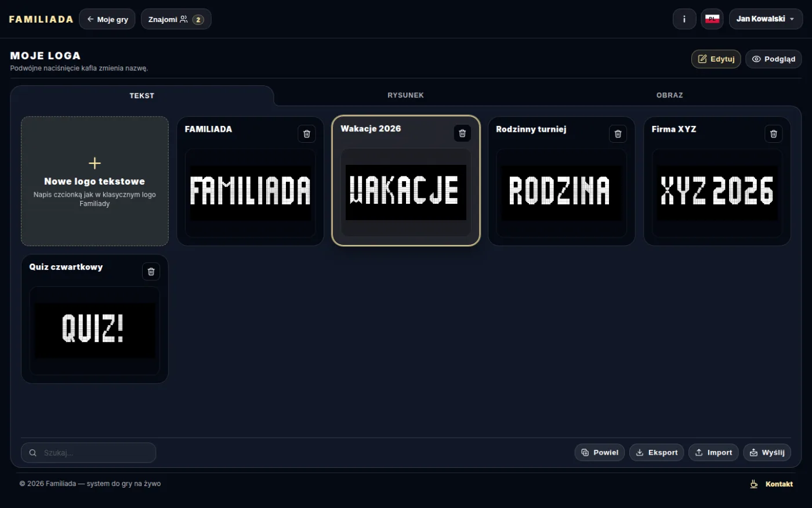Delete the Firma XYZ logo with trash icon
The height and width of the screenshot is (508, 812).
point(773,134)
